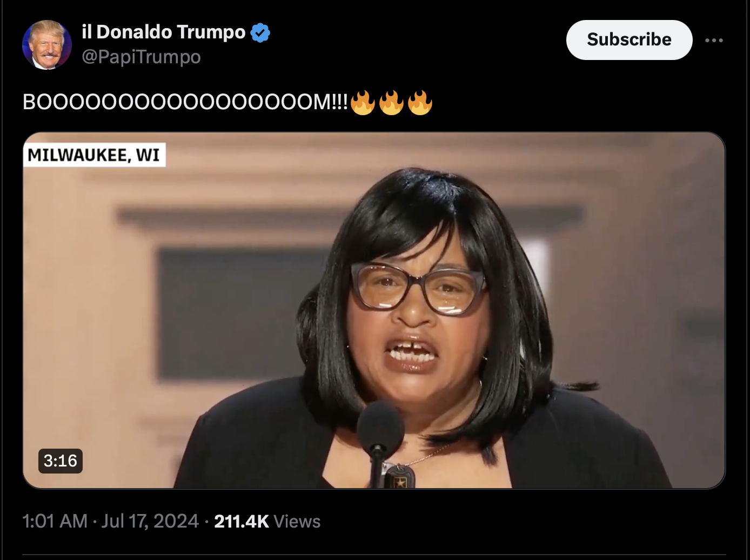Click the blue verified checkmark badge
Viewport: 750px width, 560px height.
(260, 32)
